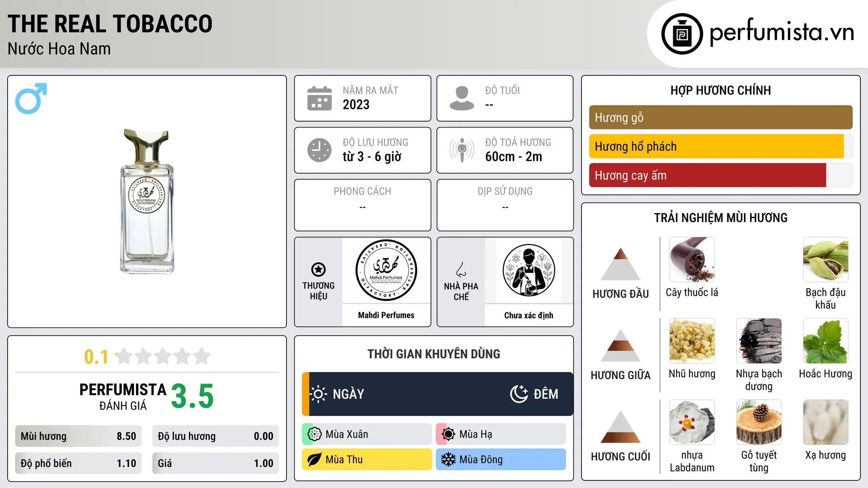Open the perfumer illustration thumbnail
Viewport: 868px width, 488px height.
(x=529, y=270)
